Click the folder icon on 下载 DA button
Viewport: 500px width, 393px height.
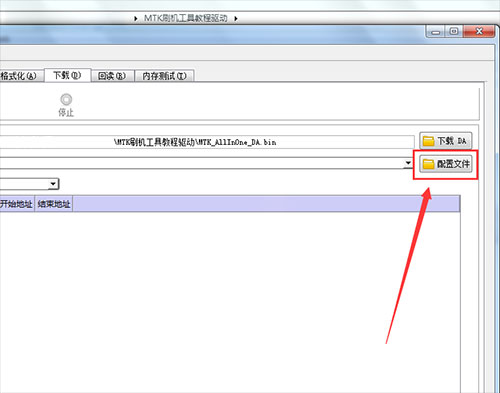pyautogui.click(x=428, y=141)
